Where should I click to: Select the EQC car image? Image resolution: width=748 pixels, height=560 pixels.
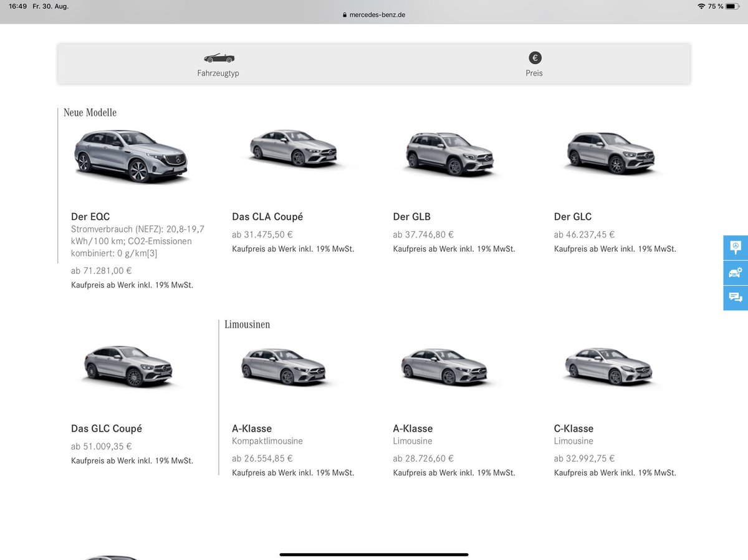(131, 156)
